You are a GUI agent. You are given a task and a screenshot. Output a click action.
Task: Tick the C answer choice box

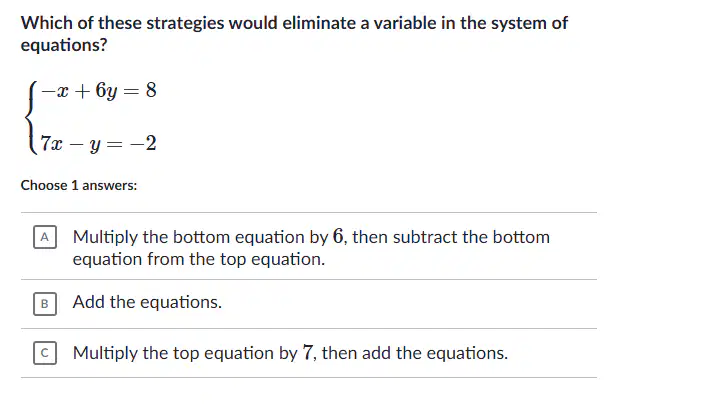(45, 353)
